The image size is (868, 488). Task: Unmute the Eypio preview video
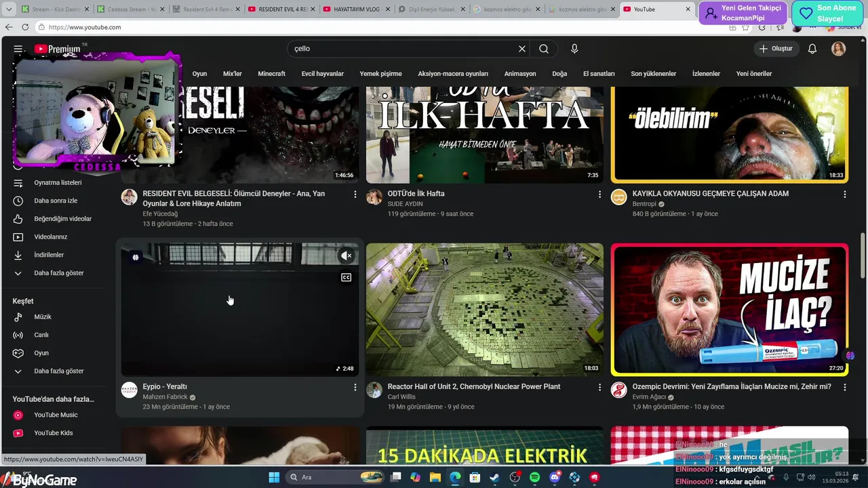point(347,256)
